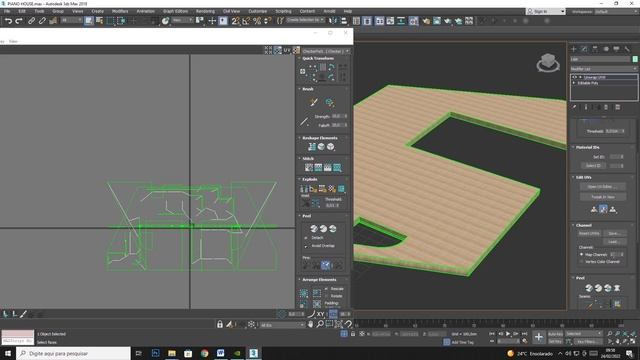Collapse the Material IDs rollout
The height and width of the screenshot is (360, 640).
587,147
